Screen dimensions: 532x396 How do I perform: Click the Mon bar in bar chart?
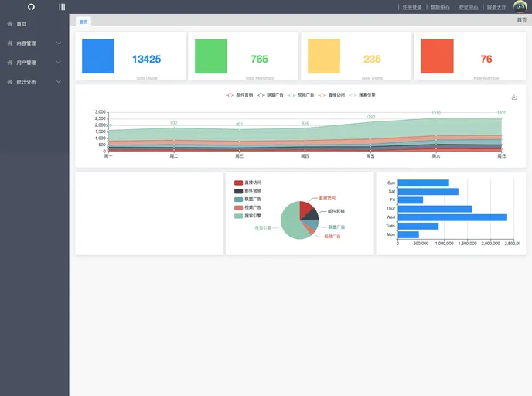point(408,234)
